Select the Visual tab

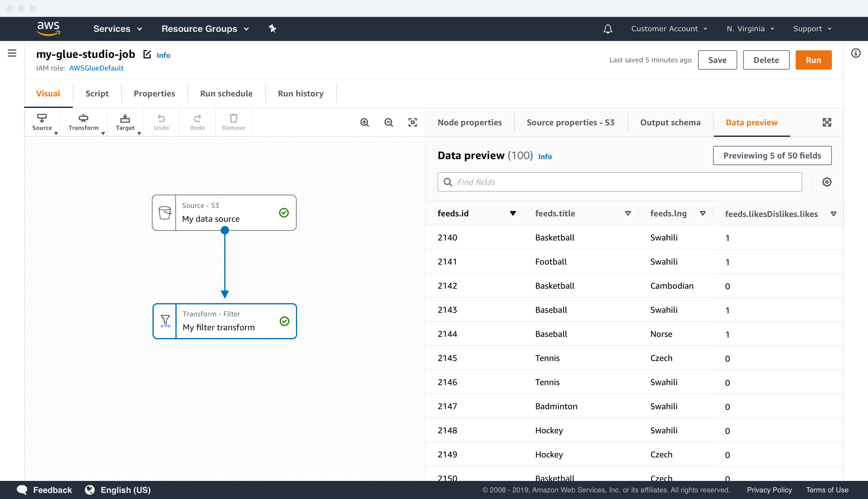[48, 93]
